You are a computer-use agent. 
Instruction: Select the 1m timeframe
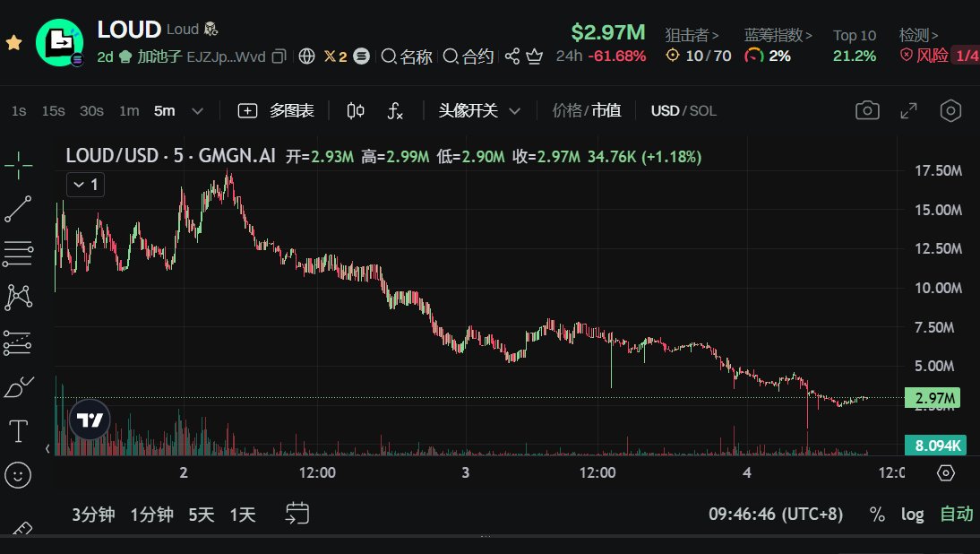[129, 110]
